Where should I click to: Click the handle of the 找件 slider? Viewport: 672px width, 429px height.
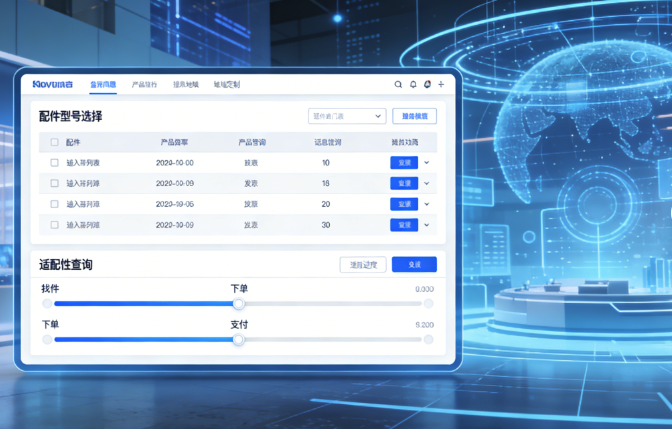238,303
